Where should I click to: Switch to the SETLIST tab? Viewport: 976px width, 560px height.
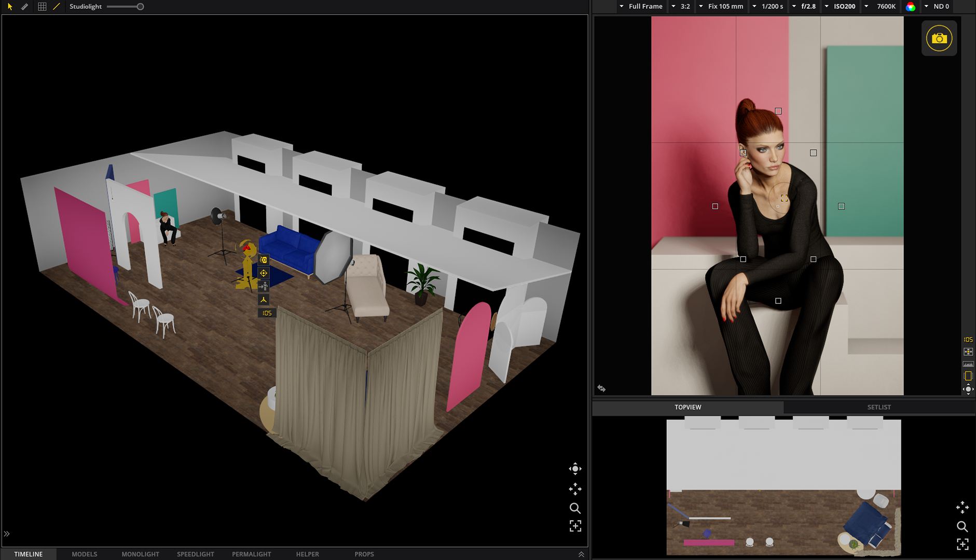coord(878,407)
